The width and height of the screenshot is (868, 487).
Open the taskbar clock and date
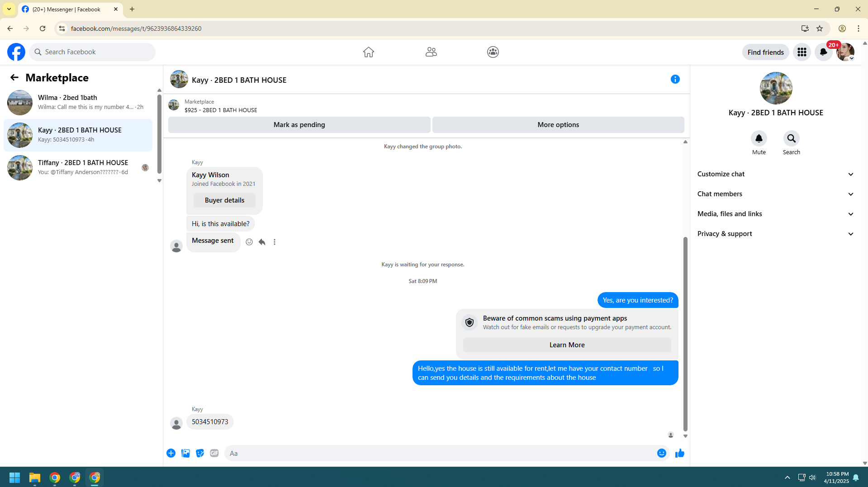point(836,478)
